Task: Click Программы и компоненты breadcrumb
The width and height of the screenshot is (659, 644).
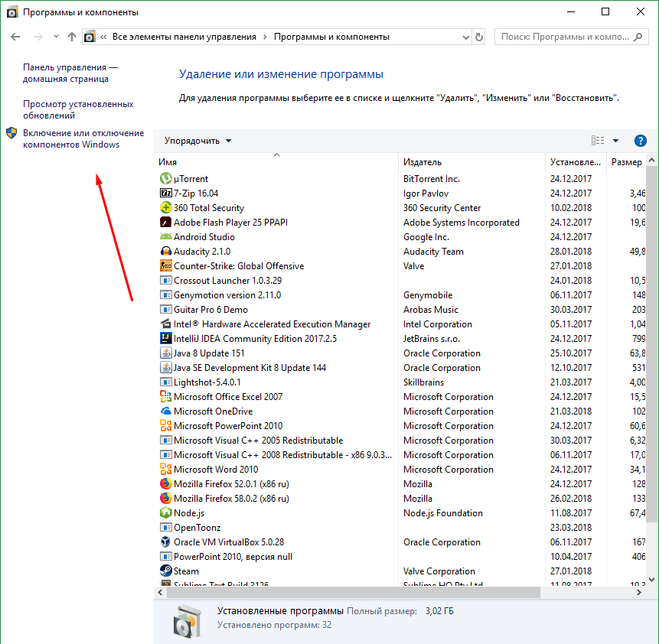Action: tap(331, 37)
